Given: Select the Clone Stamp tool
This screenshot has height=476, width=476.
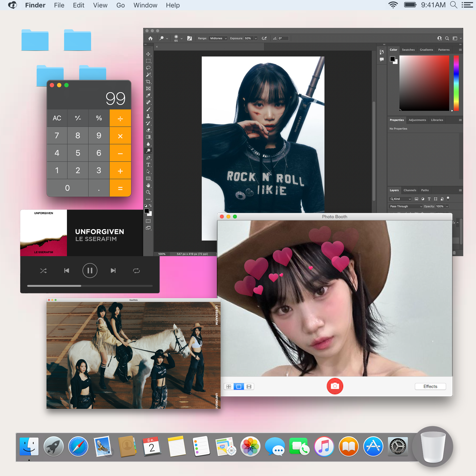Looking at the screenshot, I should click(x=148, y=116).
